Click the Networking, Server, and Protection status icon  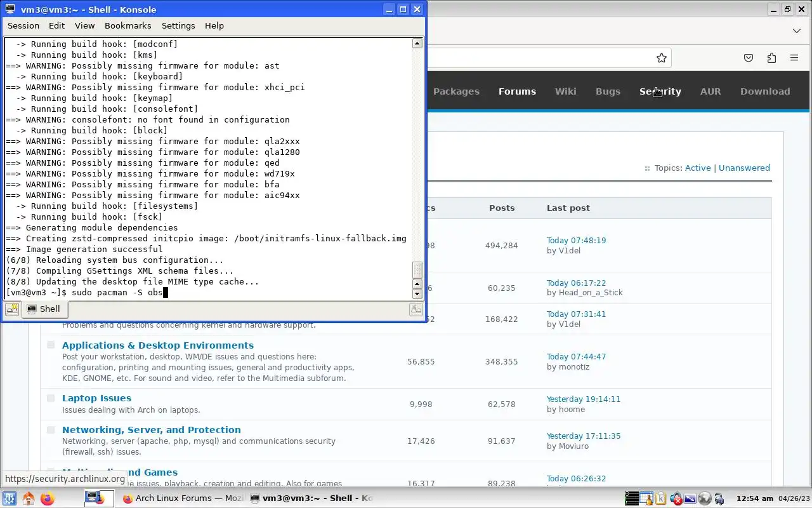click(51, 430)
